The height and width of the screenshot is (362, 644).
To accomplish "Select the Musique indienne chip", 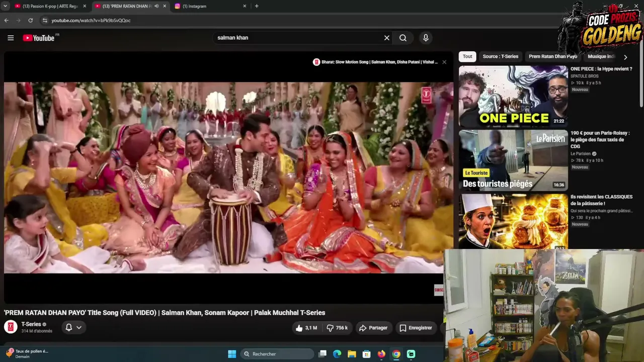I will [x=601, y=56].
